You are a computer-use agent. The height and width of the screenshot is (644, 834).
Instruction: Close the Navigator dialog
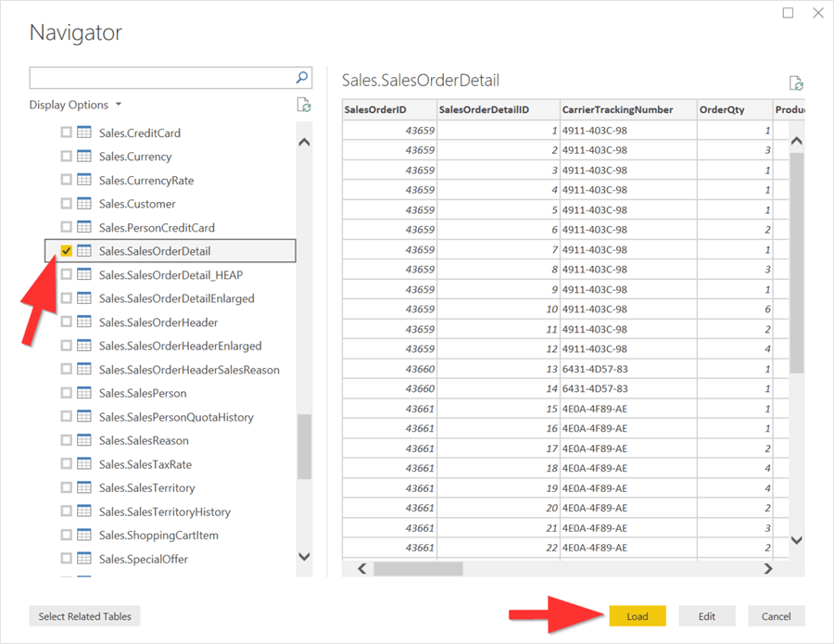click(818, 13)
